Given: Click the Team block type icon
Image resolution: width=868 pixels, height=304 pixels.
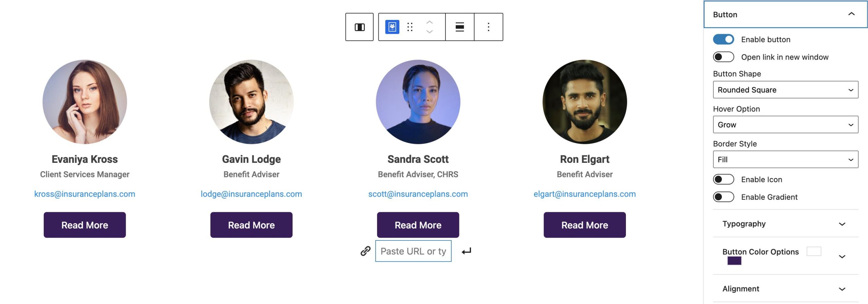Looking at the screenshot, I should coord(392,27).
